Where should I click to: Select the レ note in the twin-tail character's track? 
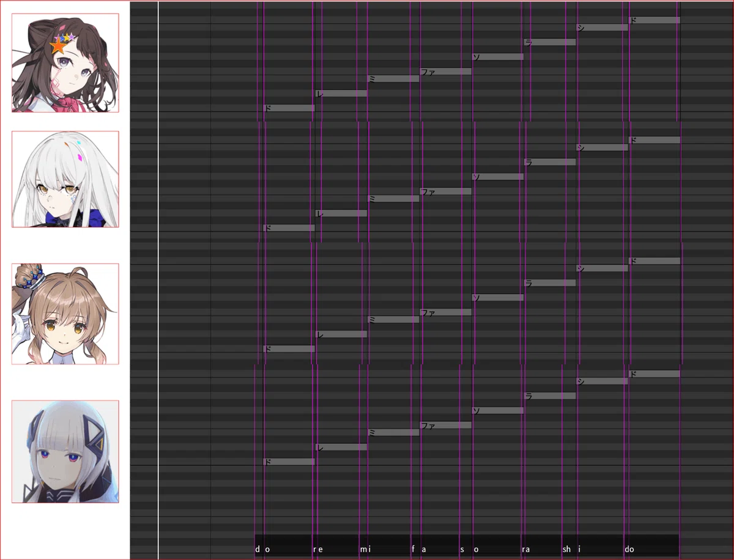[341, 334]
